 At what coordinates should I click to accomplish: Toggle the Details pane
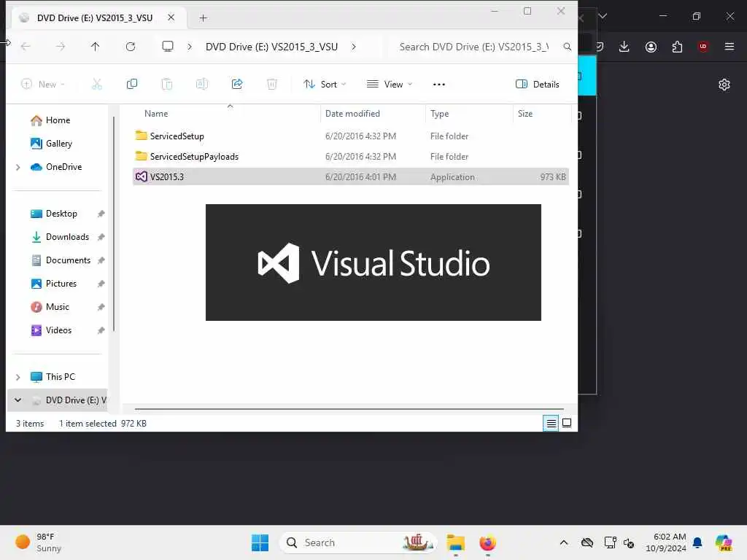(538, 85)
